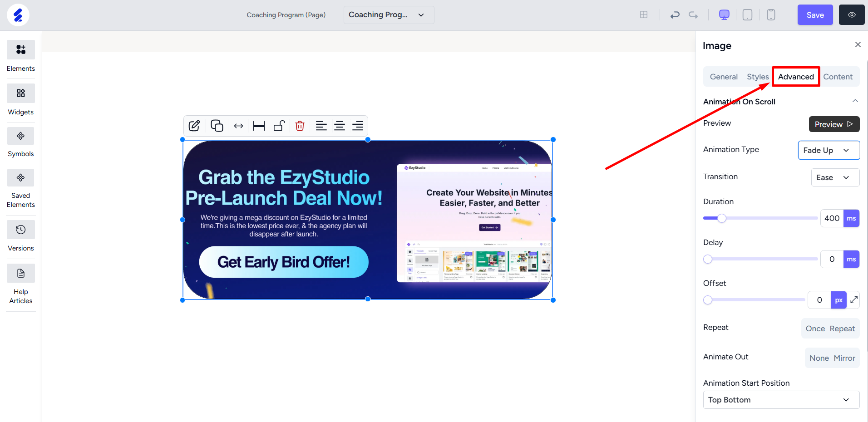The image size is (868, 422).
Task: Duplicate the selected image element
Action: 217,126
